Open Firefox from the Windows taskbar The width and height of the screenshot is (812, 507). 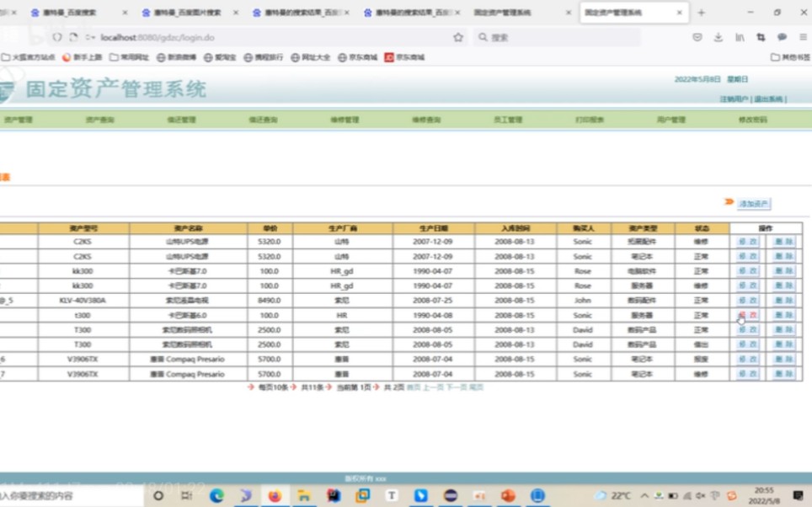(x=273, y=495)
